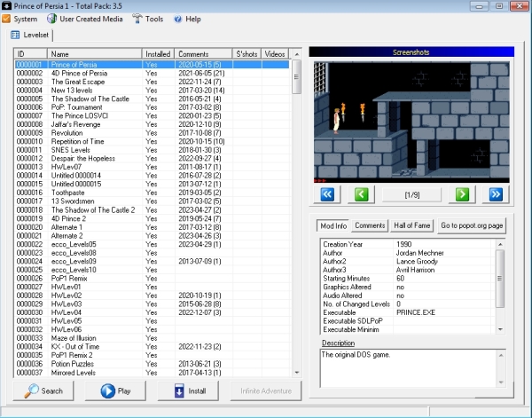Click the screenshot counter [1/9]
The width and height of the screenshot is (532, 418).
(412, 195)
